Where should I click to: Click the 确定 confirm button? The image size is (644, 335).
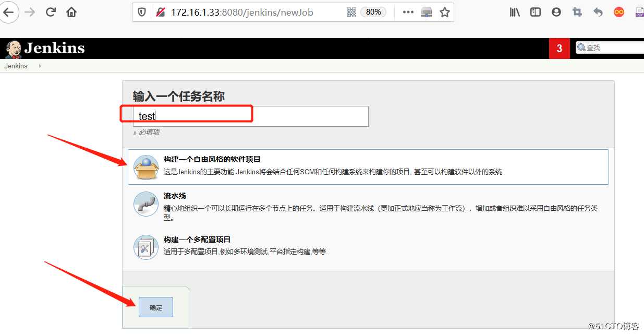pyautogui.click(x=155, y=307)
